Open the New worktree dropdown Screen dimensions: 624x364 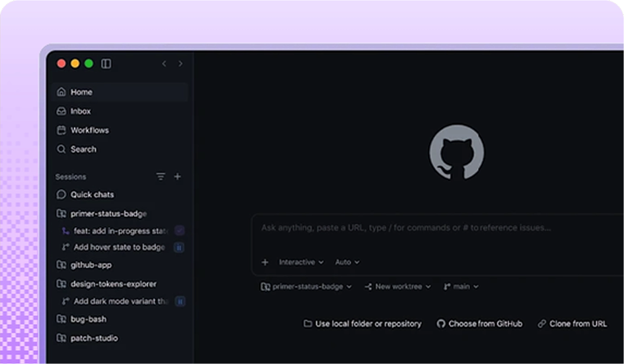click(x=398, y=287)
